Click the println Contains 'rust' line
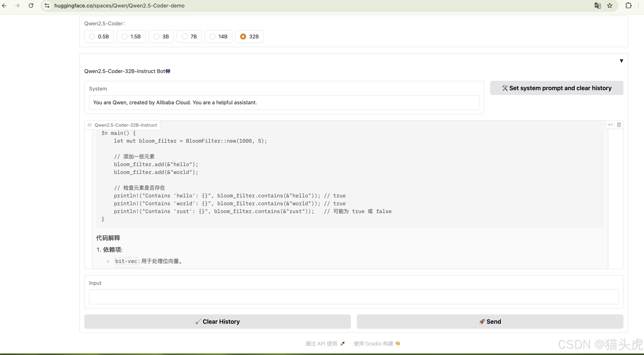This screenshot has width=644, height=355. (252, 211)
